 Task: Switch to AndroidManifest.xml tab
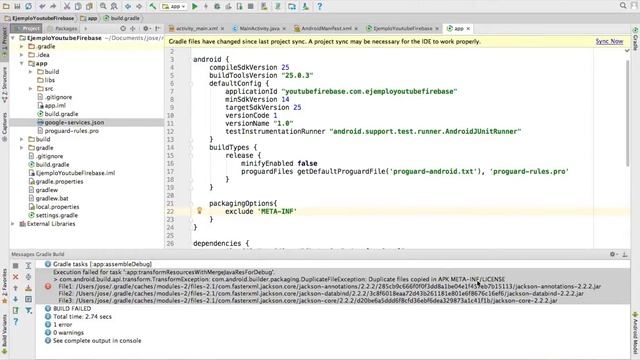pyautogui.click(x=326, y=29)
